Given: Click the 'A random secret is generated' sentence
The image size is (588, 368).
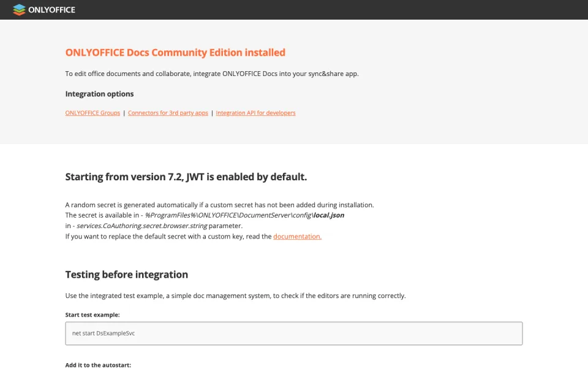Looking at the screenshot, I should [219, 205].
